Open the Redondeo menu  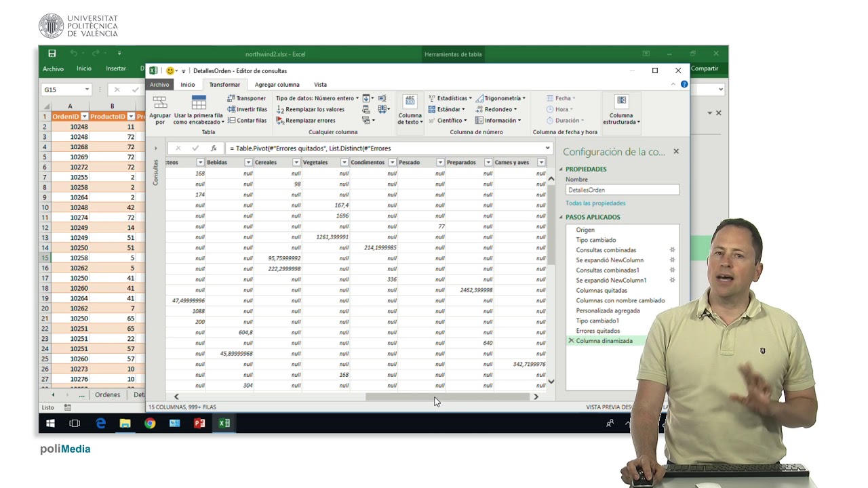point(496,109)
